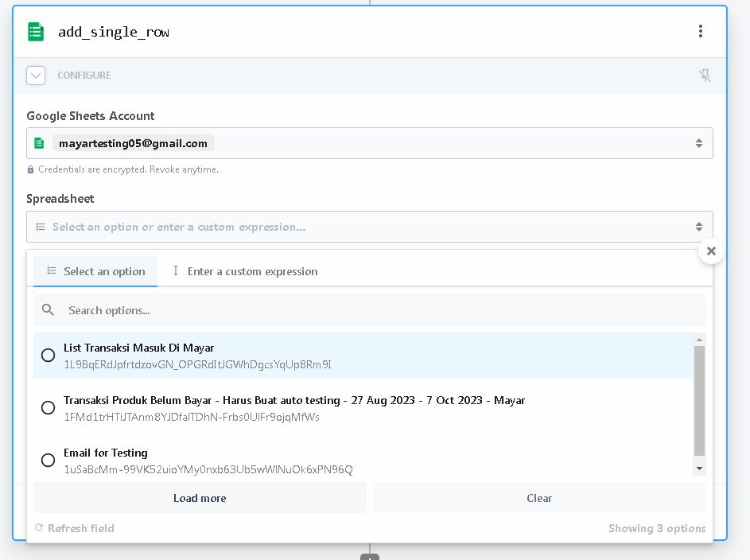Screen dimensions: 750x560
Task: Click the lock icon near credentials note
Action: click(30, 169)
